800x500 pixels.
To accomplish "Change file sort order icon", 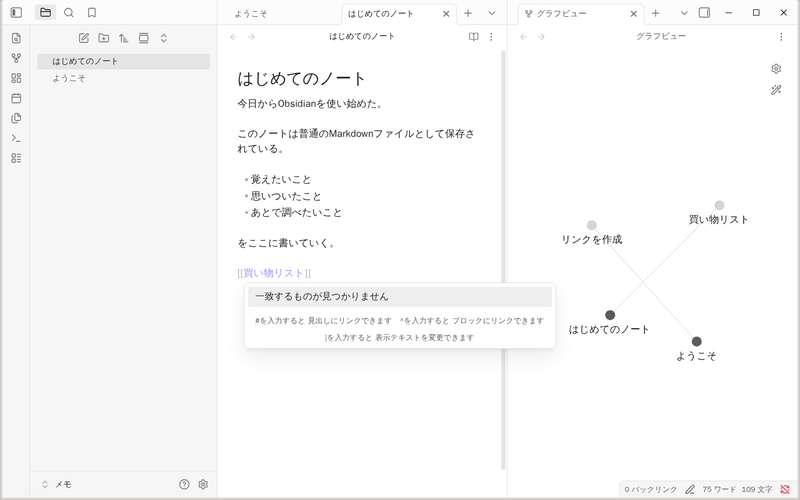I will (123, 38).
